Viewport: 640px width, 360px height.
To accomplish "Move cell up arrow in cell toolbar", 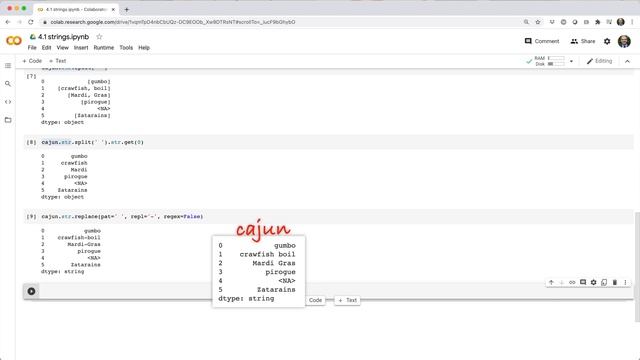I will click(551, 282).
